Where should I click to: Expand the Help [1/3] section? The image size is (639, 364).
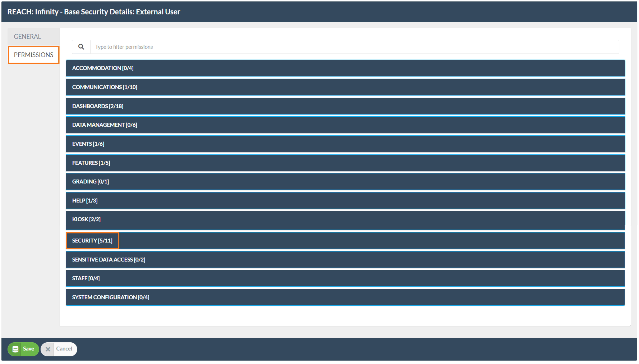pyautogui.click(x=85, y=200)
